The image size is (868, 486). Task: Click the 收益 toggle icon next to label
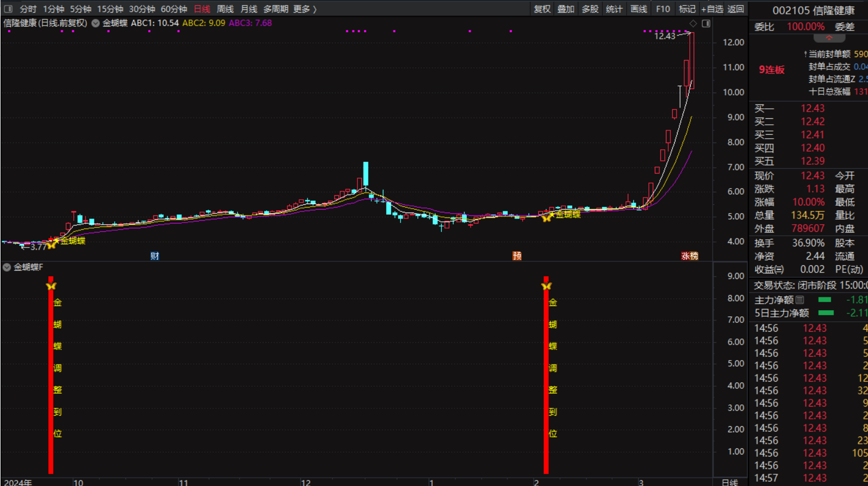[x=780, y=270]
